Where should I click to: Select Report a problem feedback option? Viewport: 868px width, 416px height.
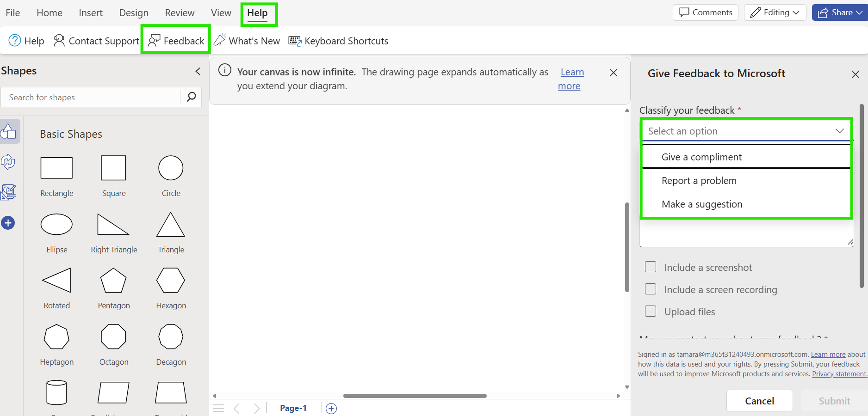pyautogui.click(x=699, y=180)
